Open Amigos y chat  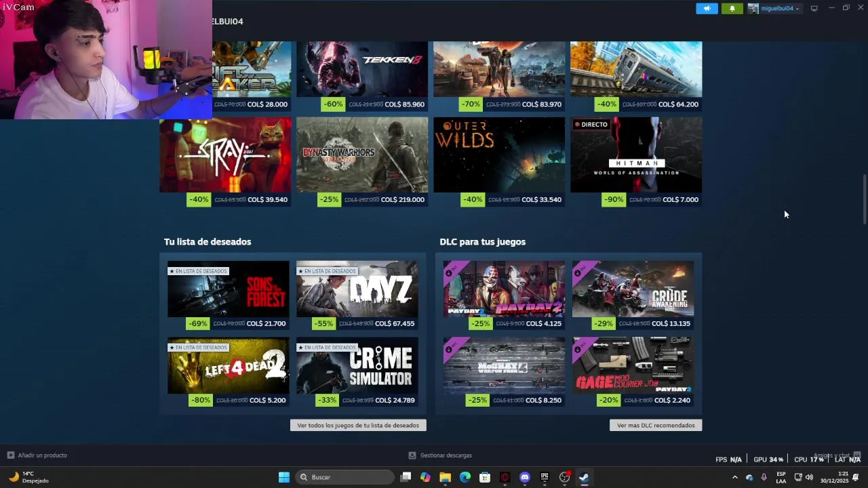pyautogui.click(x=837, y=455)
